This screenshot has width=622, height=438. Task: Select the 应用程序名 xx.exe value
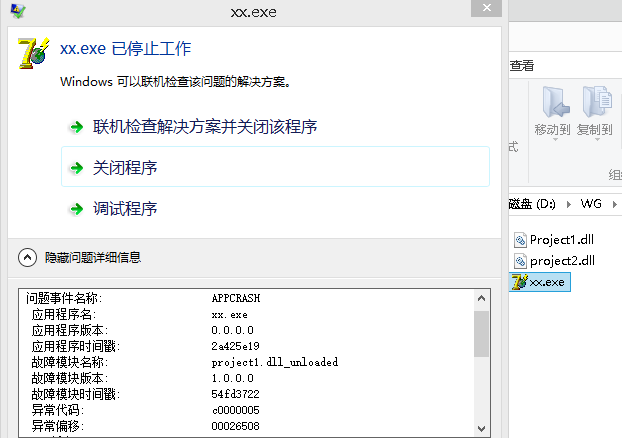[x=229, y=315]
